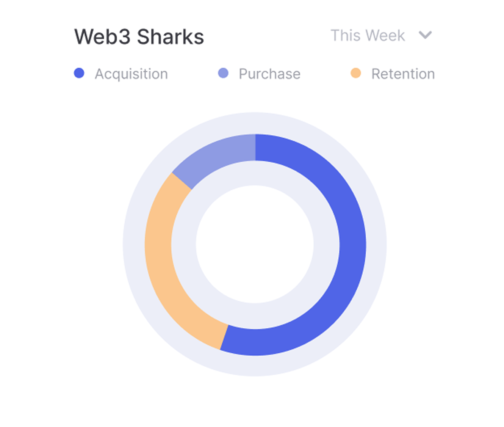Screen dimensions: 504x427
Task: Click the word "Sharks" in the title
Action: coord(170,37)
